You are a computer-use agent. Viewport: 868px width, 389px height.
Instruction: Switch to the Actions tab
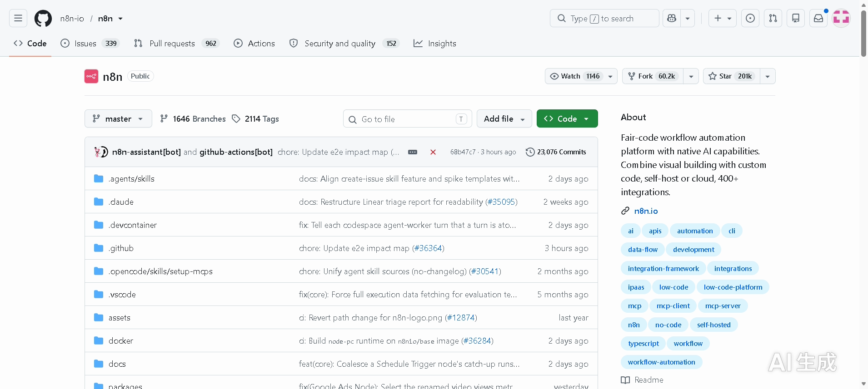tap(254, 44)
